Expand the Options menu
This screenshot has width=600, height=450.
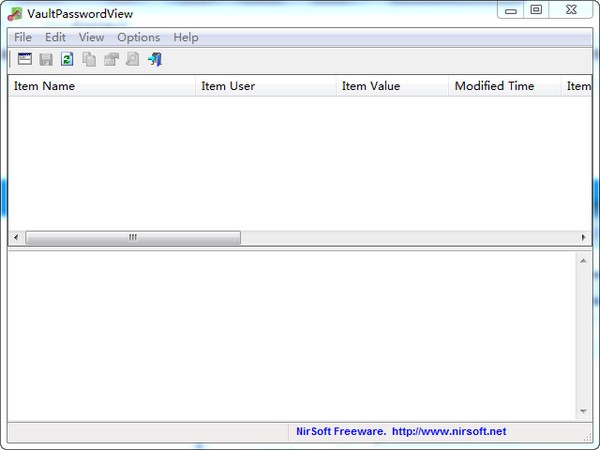pos(138,37)
